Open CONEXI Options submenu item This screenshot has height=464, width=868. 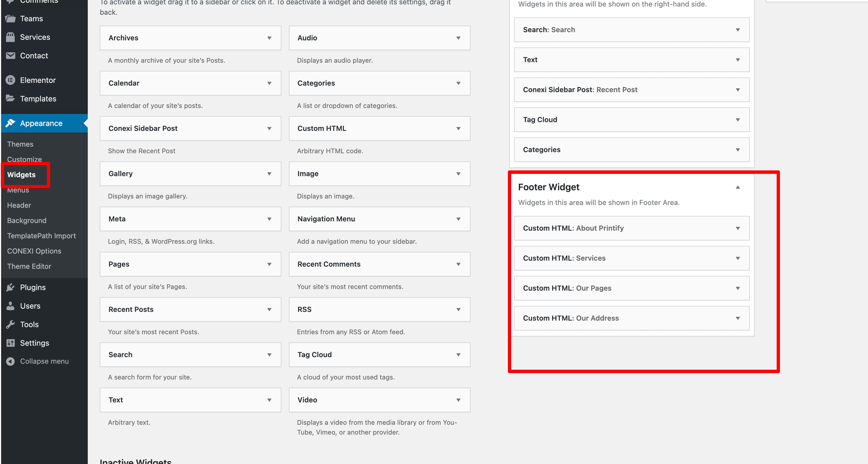34,251
